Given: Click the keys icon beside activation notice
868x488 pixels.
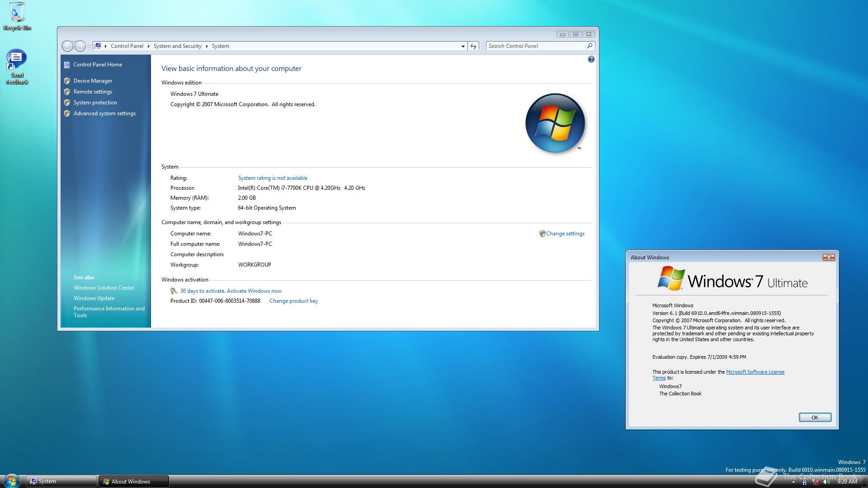Looking at the screenshot, I should [174, 291].
